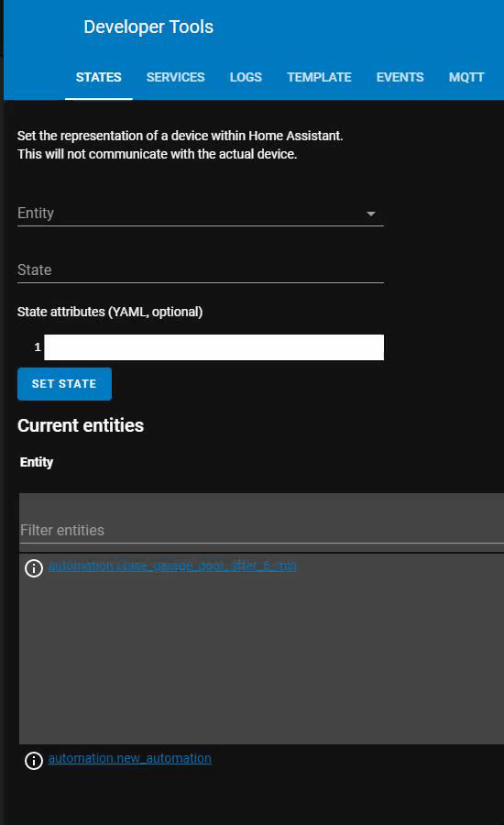Click the SET STATE button

pos(64,383)
